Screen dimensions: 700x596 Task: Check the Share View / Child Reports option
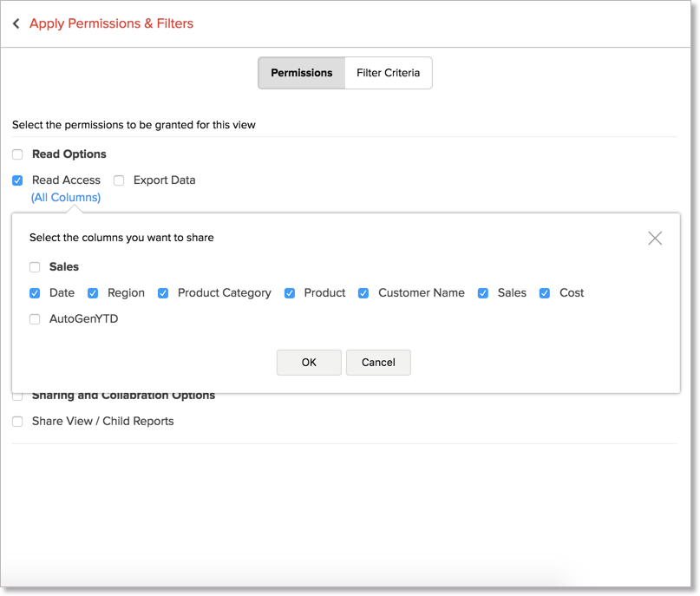pos(17,422)
